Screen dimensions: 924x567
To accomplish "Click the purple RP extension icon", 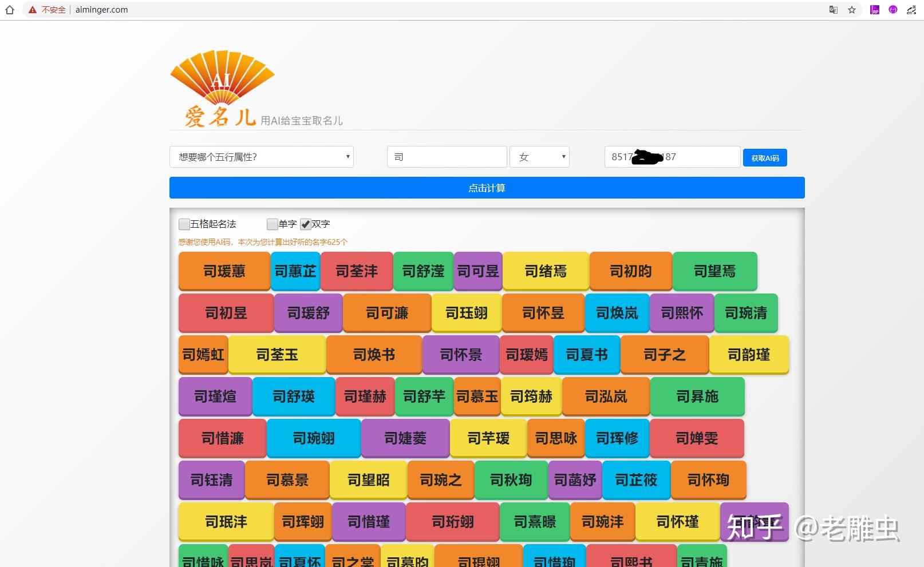I will tap(875, 10).
